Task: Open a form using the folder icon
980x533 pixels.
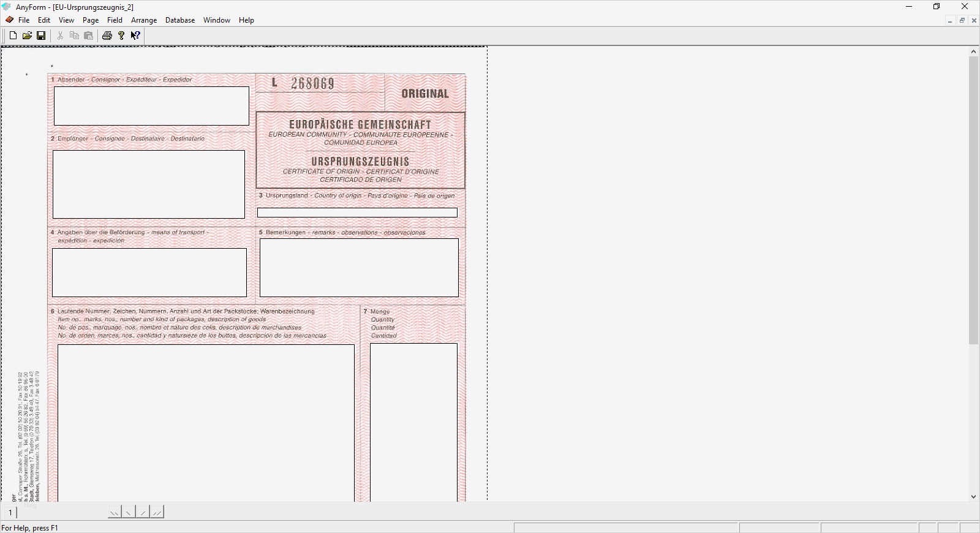Action: point(27,36)
